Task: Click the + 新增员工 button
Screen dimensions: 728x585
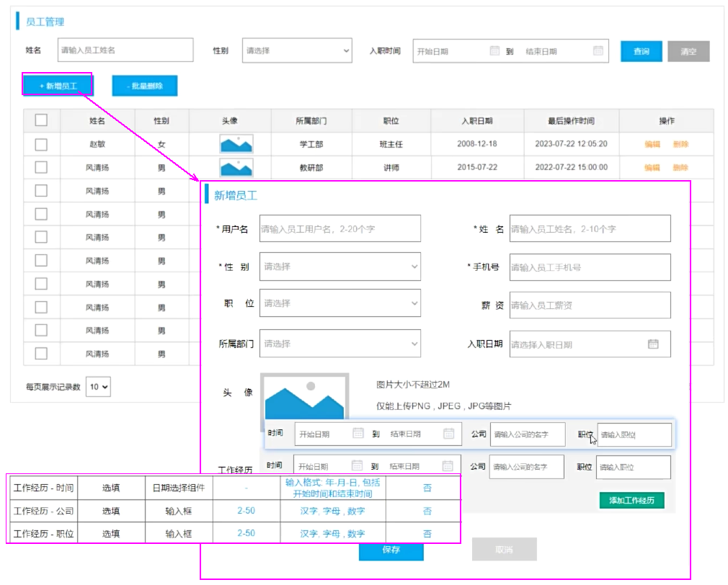Action: pos(58,86)
